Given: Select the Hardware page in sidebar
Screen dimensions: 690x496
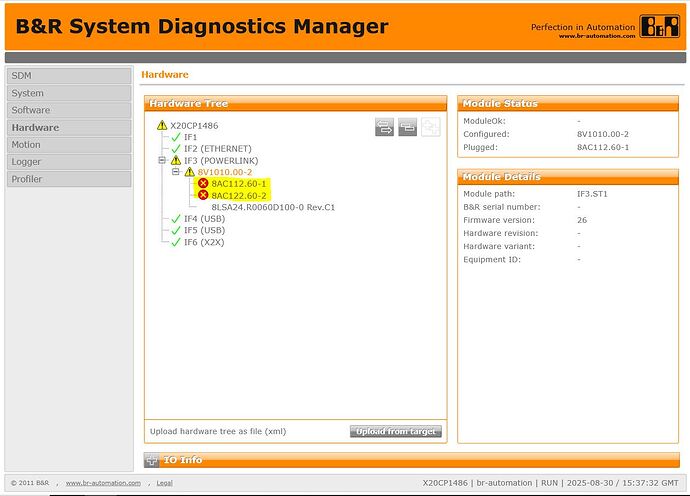Looking at the screenshot, I should (x=69, y=127).
